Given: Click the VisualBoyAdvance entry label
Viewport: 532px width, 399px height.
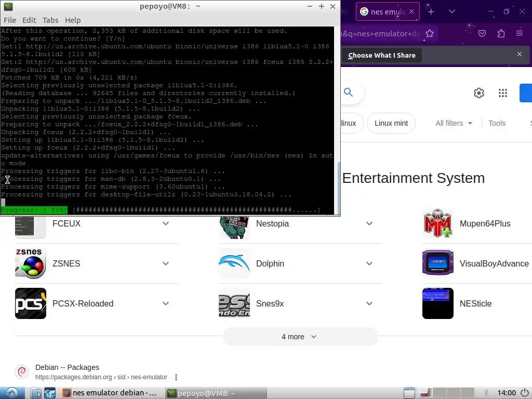Looking at the screenshot, I should 494,263.
